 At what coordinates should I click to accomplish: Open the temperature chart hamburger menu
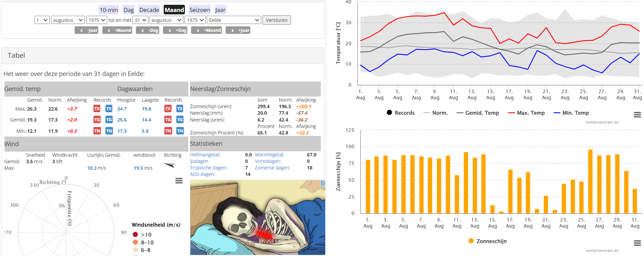point(637,115)
